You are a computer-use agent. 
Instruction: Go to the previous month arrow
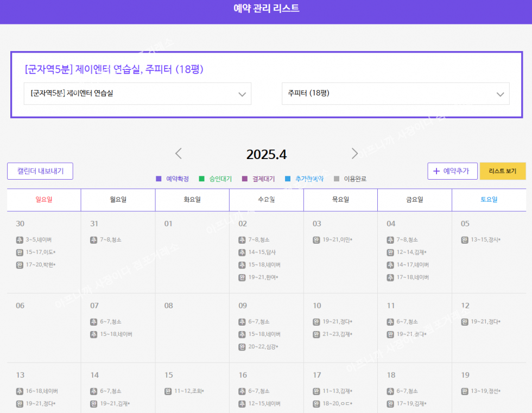[179, 154]
